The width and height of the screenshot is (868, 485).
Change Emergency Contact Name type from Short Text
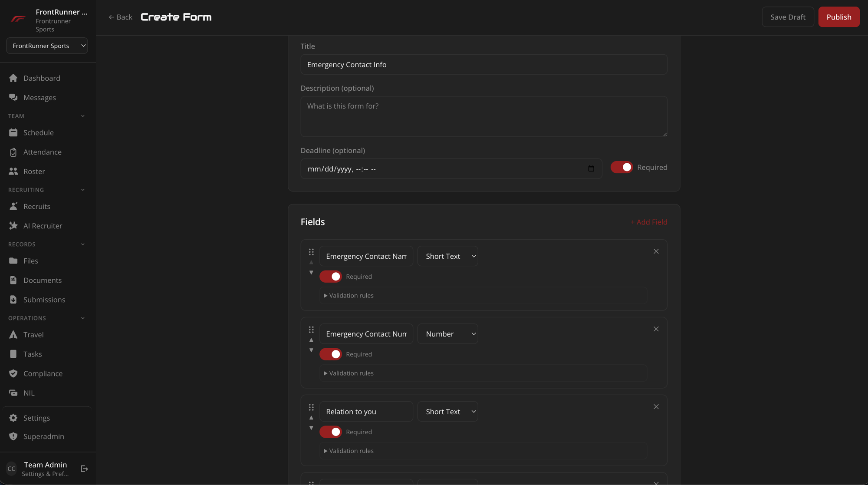(x=448, y=256)
